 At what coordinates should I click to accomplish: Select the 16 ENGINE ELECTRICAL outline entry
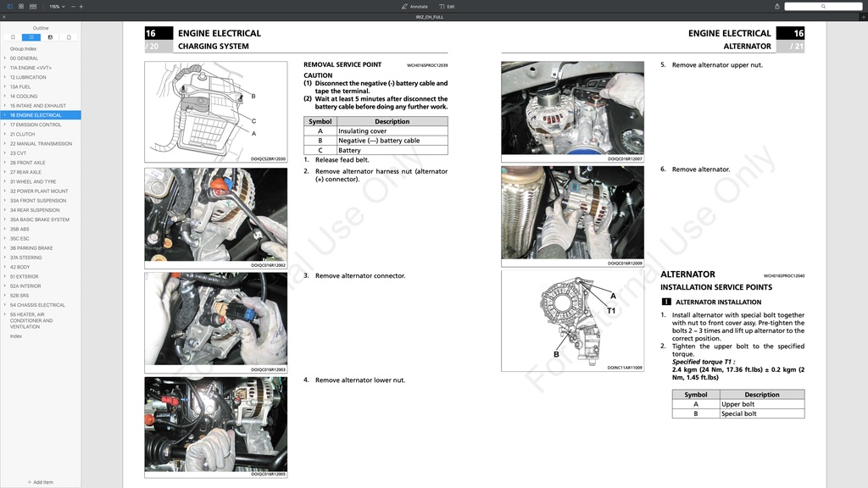tap(39, 114)
